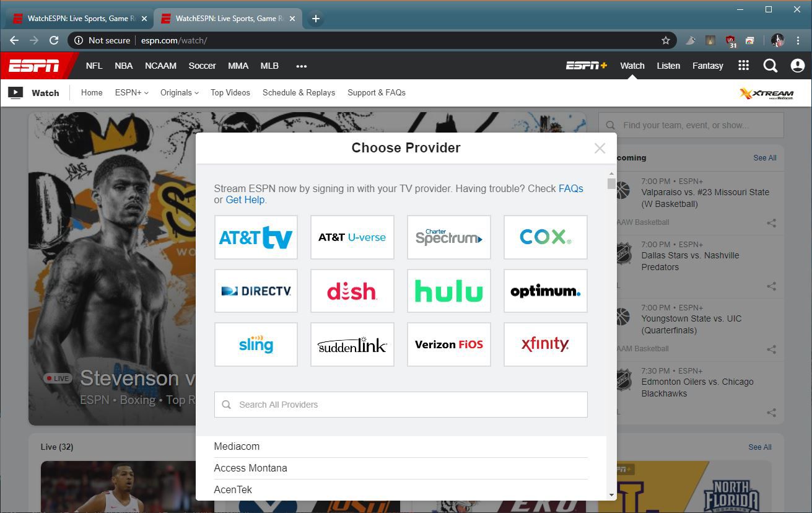Open Support & FAQs page
812x513 pixels.
tap(377, 92)
